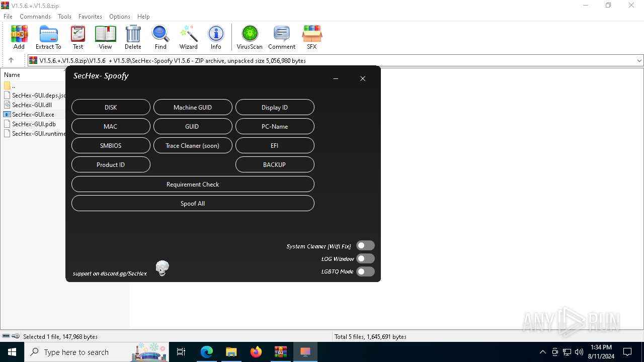Click the archive path address field

click(331, 60)
